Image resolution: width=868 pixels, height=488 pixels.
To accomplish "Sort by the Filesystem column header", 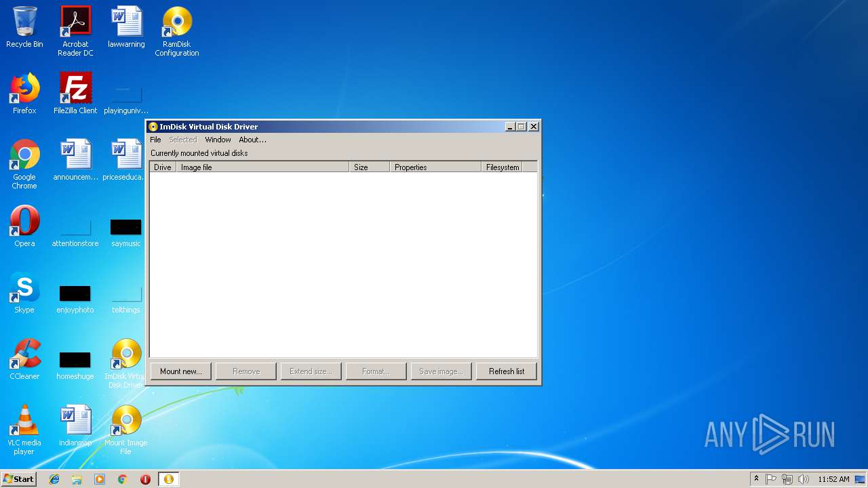I will (502, 167).
